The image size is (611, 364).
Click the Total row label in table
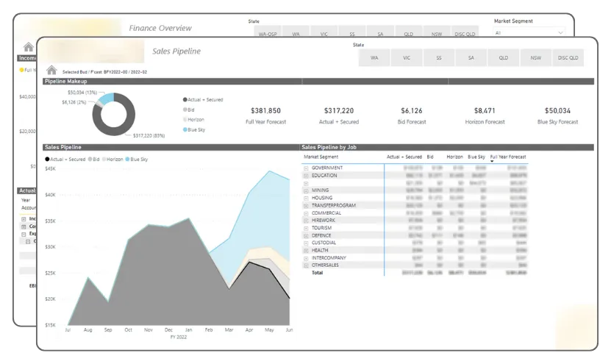pos(317,273)
